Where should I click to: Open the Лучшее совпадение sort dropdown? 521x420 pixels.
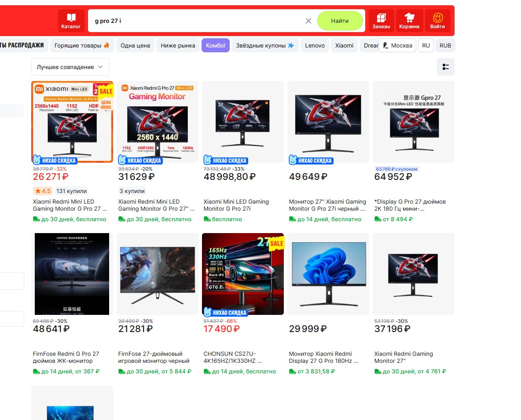70,67
